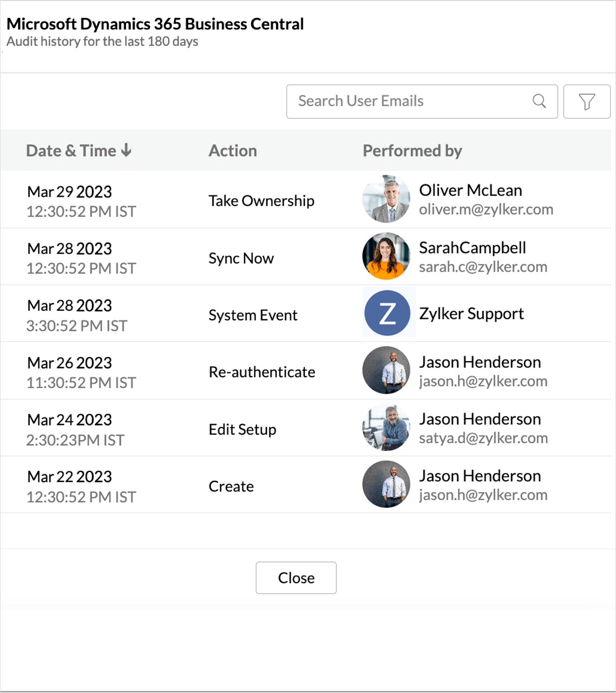Click Sarah Campbell's avatar photo
The width and height of the screenshot is (616, 693).
386,256
